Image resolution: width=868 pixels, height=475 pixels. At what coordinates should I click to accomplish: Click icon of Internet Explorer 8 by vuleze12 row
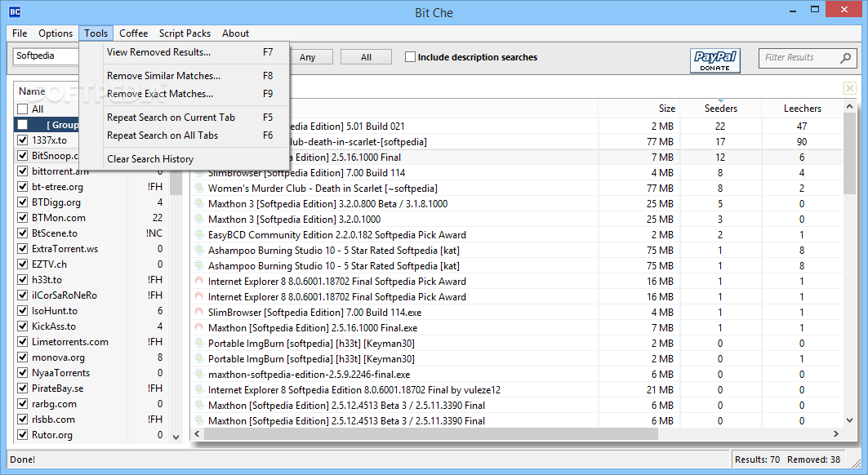[x=198, y=390]
